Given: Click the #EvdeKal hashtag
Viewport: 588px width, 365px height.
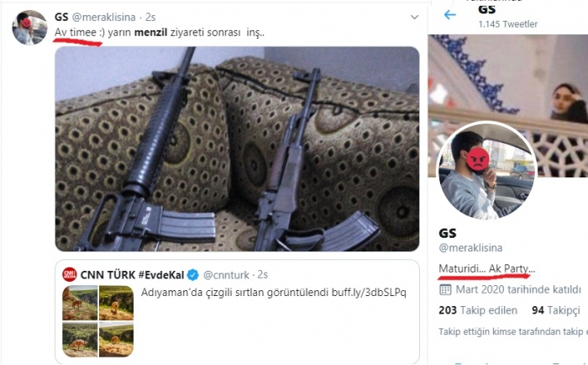Looking at the screenshot, I should click(x=157, y=275).
